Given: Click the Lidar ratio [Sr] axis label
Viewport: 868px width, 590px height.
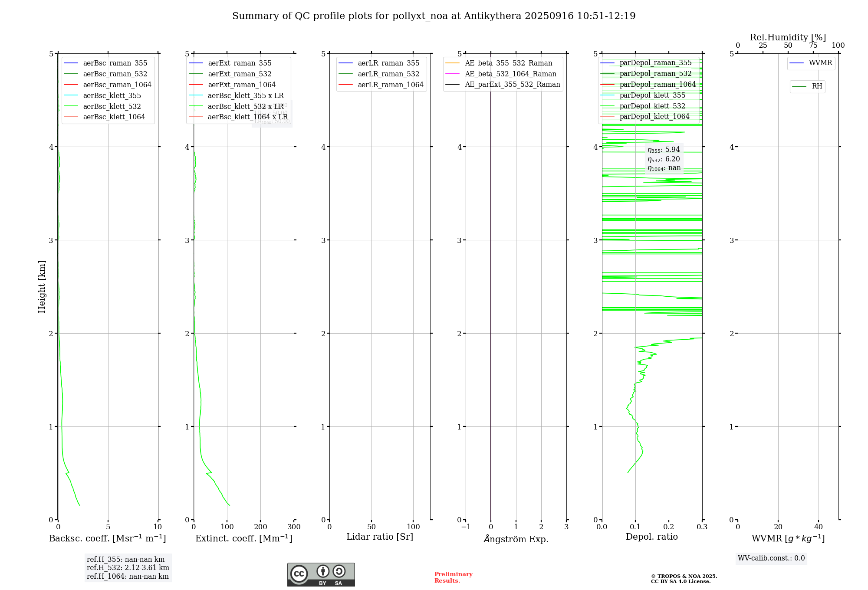Looking at the screenshot, I should (380, 537).
